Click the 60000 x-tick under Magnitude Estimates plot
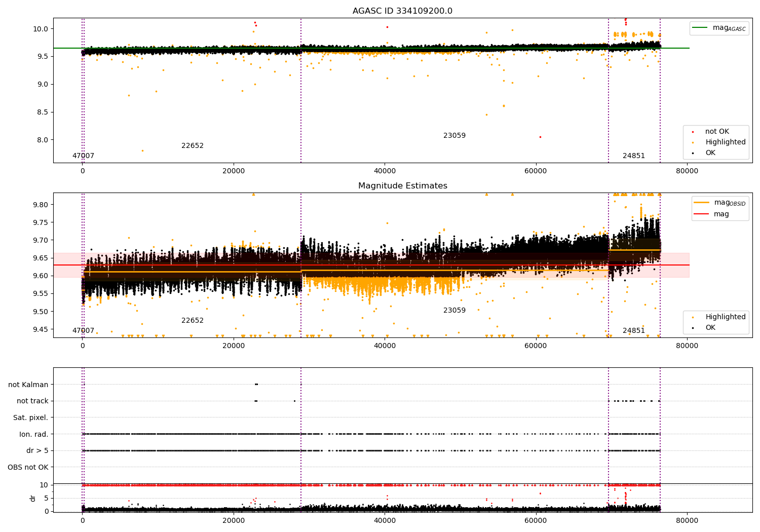Image resolution: width=760 pixels, height=532 pixels. 536,346
